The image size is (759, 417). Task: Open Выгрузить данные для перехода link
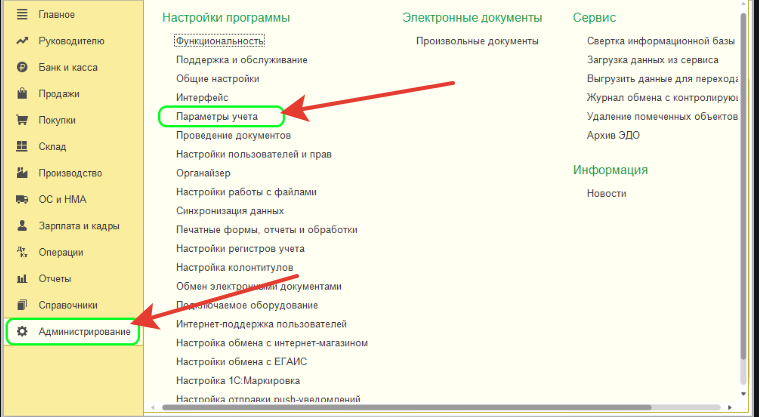point(663,78)
